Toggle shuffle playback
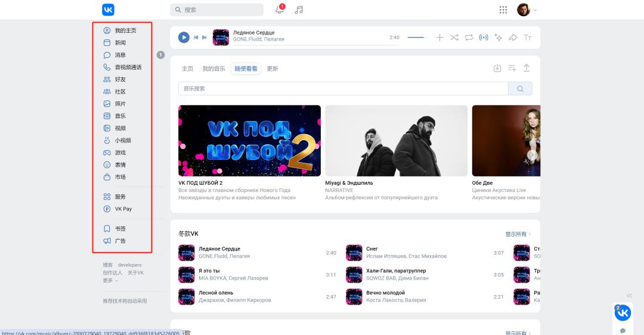The width and height of the screenshot is (644, 335). tap(454, 38)
